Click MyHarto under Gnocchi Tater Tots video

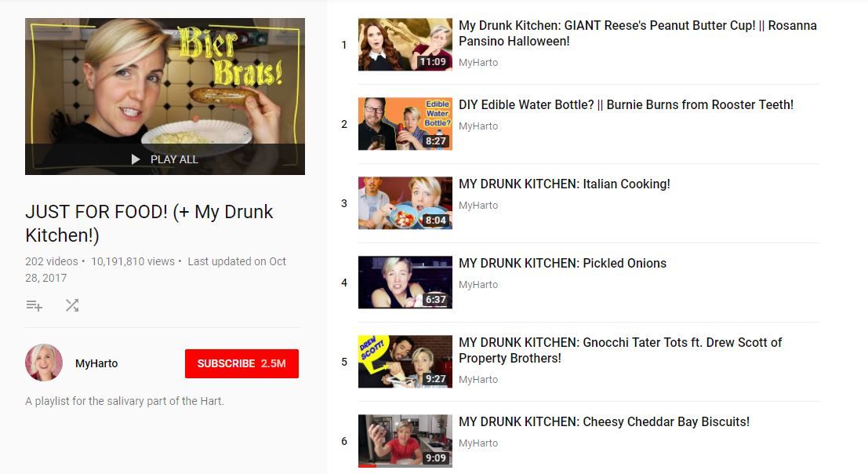pos(478,379)
